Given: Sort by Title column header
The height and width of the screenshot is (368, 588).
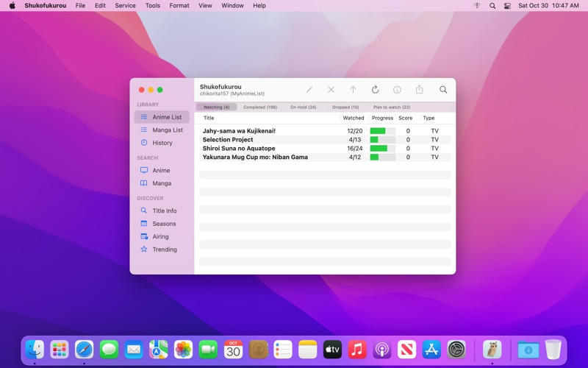Looking at the screenshot, I should (209, 118).
